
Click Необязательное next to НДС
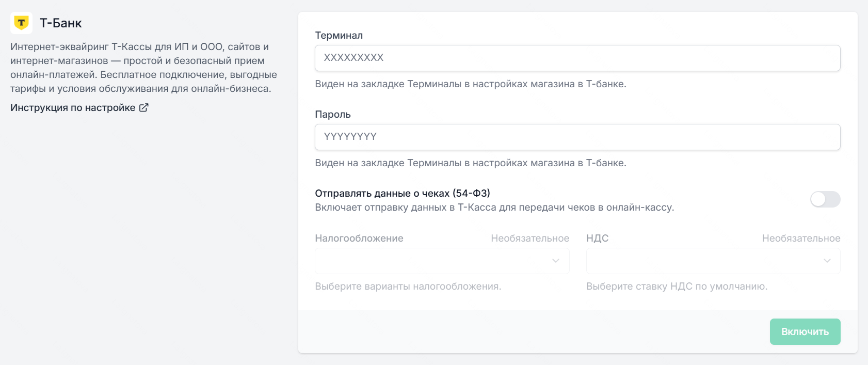pyautogui.click(x=801, y=238)
